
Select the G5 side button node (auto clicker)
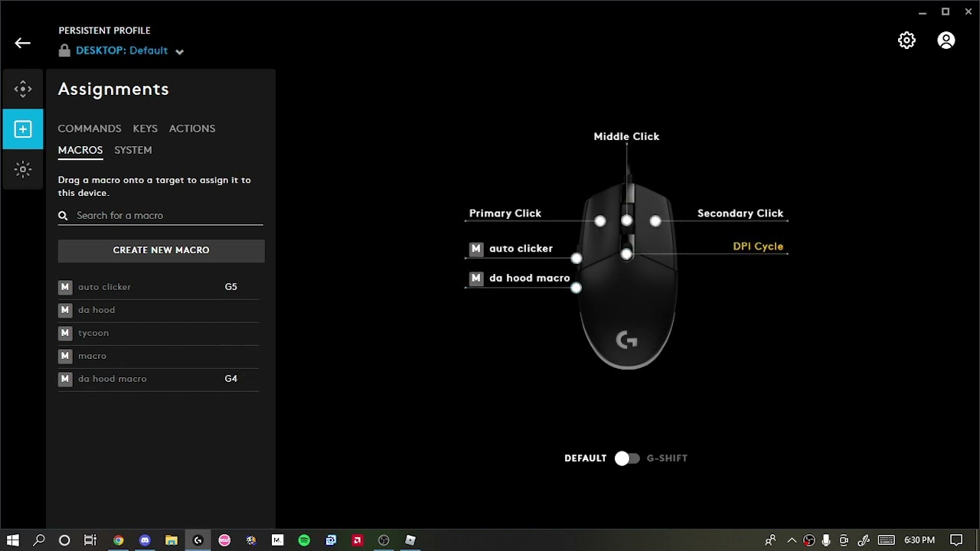577,259
